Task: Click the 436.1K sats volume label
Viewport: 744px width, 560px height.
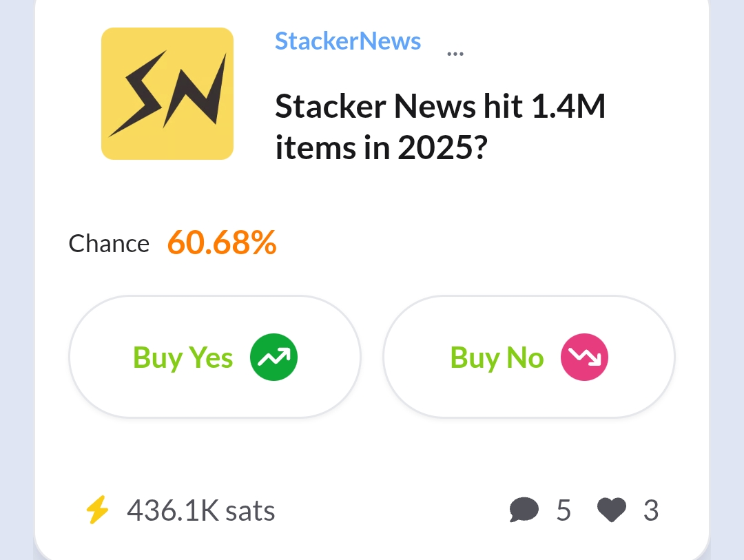Action: tap(200, 510)
